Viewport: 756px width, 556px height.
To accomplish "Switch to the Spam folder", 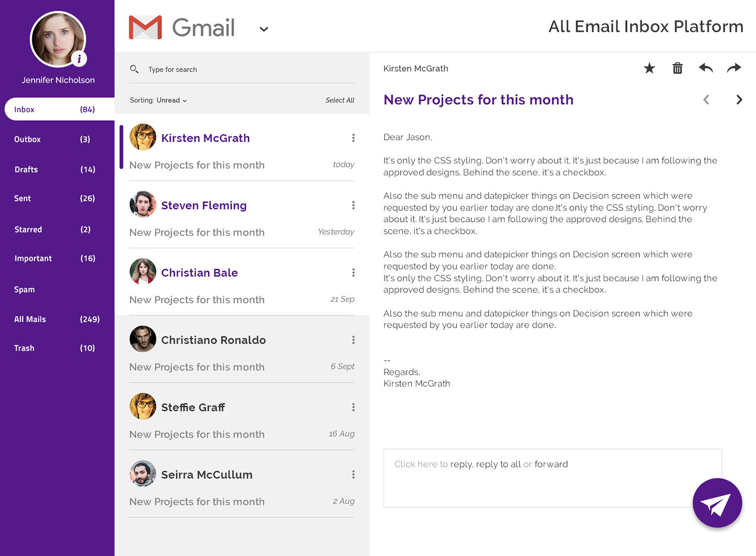I will 24,289.
